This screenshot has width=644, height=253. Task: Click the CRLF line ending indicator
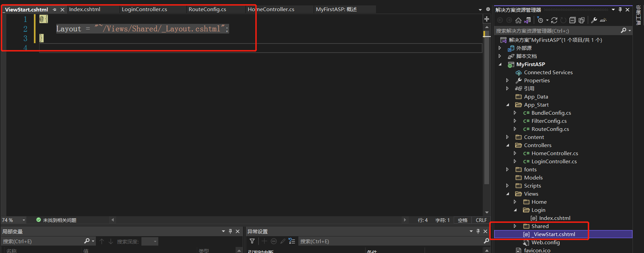coord(481,220)
